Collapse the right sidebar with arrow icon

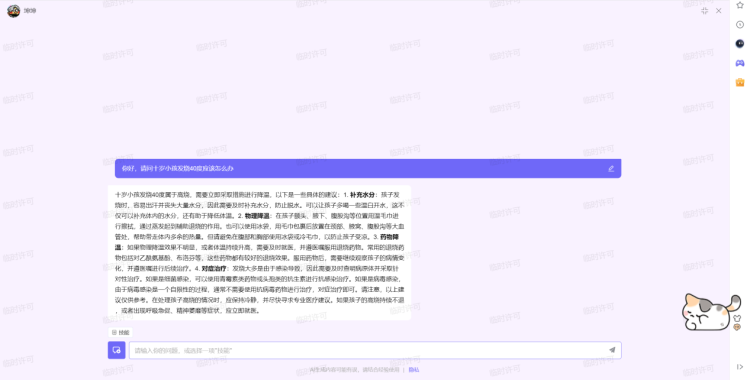pyautogui.click(x=740, y=367)
